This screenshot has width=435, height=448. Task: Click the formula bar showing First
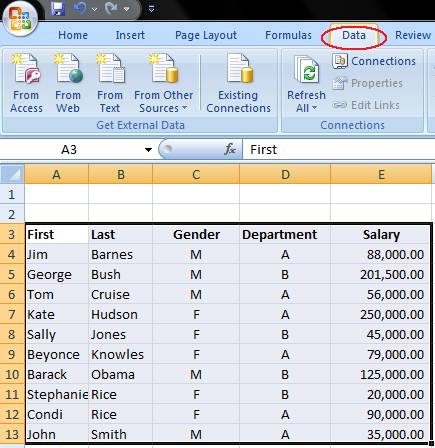pos(338,149)
